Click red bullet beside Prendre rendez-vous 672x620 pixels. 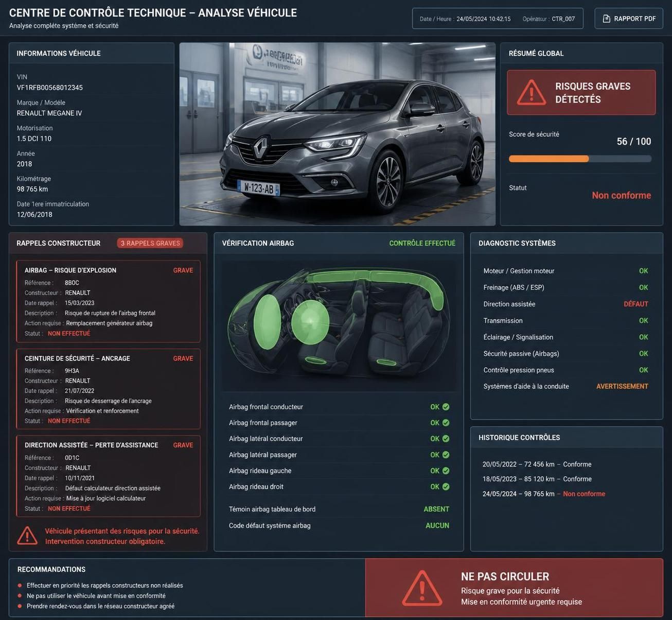pyautogui.click(x=20, y=606)
